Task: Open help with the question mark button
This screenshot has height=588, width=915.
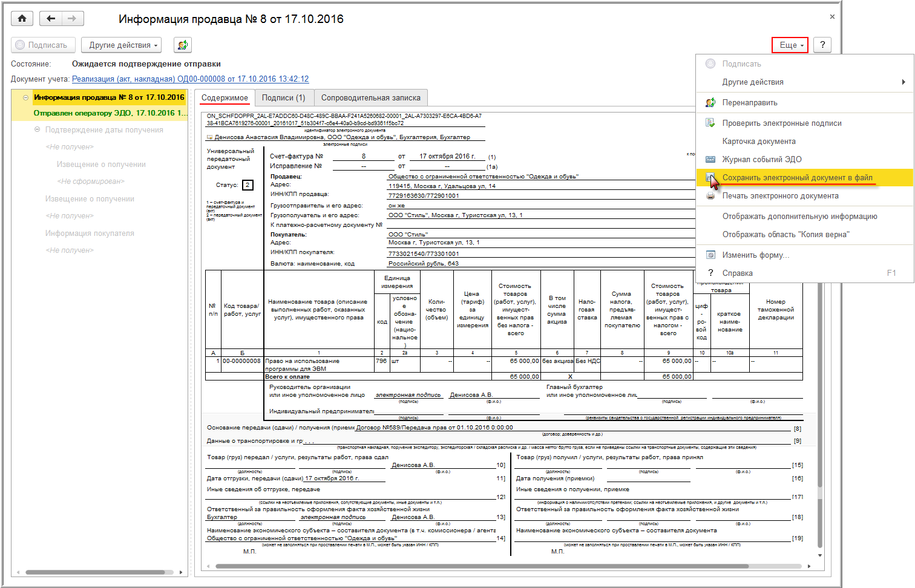Action: (x=822, y=45)
